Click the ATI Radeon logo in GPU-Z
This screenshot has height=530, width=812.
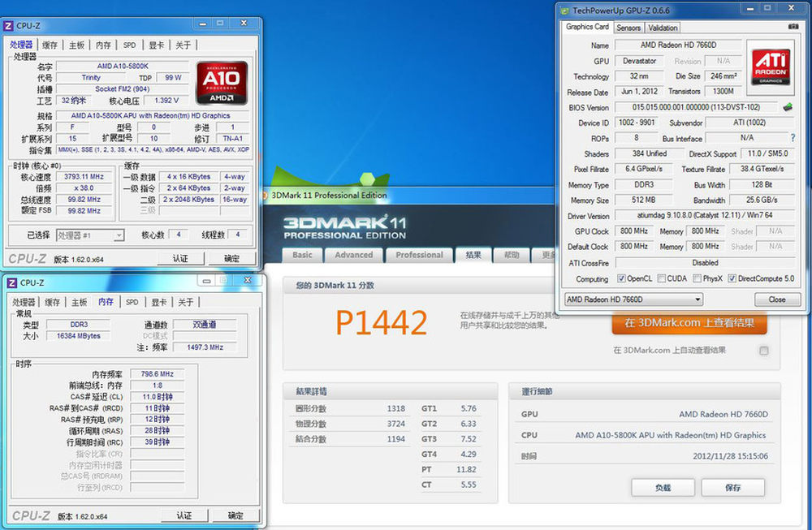pos(767,67)
